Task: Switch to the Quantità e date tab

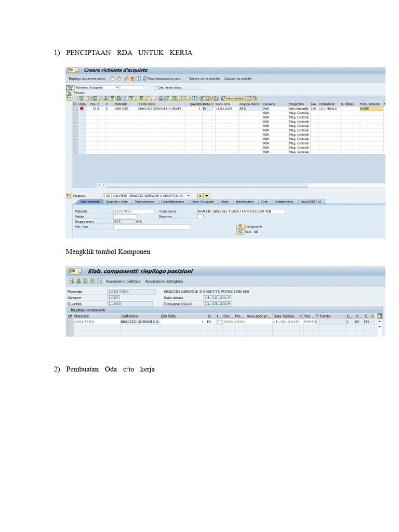Action: click(117, 202)
